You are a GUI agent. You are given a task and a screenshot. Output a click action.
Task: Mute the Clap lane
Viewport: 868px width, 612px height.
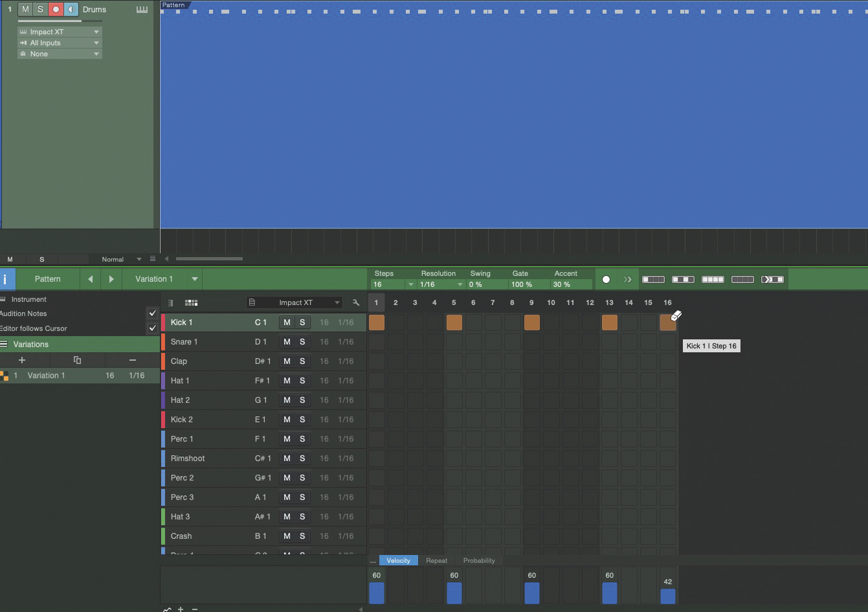pos(287,361)
